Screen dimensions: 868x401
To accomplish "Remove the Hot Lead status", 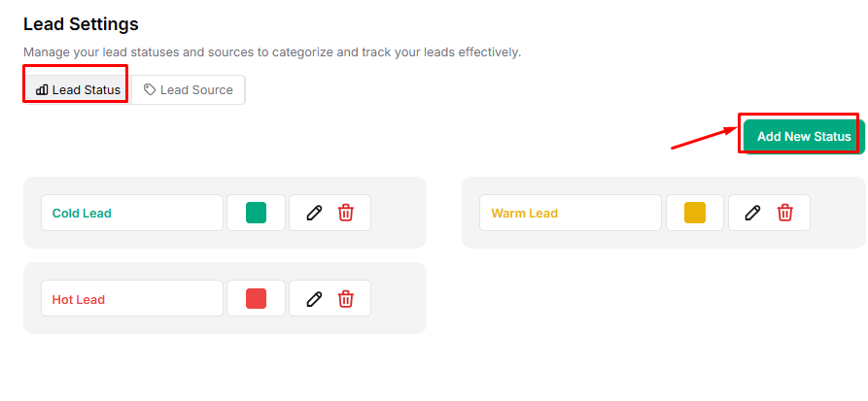I will (345, 299).
